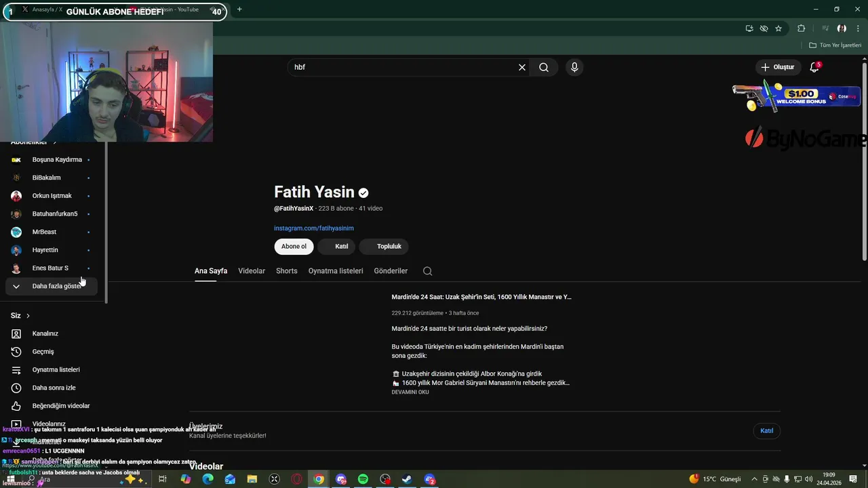This screenshot has width=868, height=488.
Task: Open the instagram.com/fatihyasinim link
Action: [314, 228]
